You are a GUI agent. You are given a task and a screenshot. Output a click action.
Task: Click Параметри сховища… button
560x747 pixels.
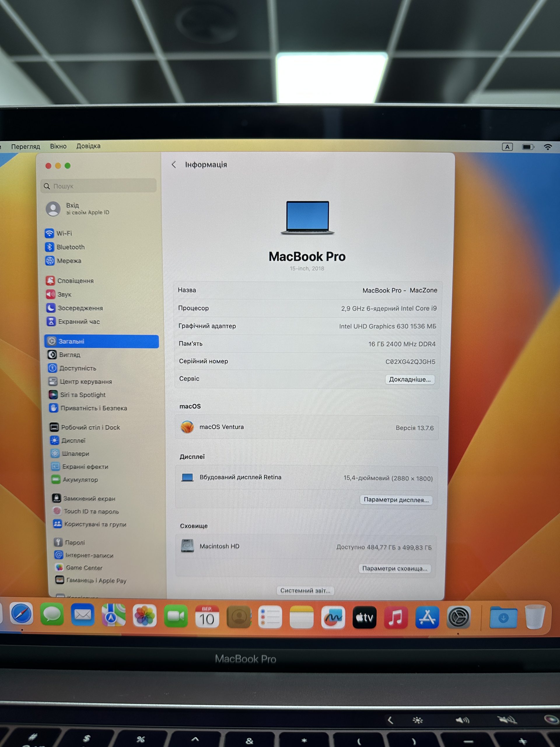[395, 568]
